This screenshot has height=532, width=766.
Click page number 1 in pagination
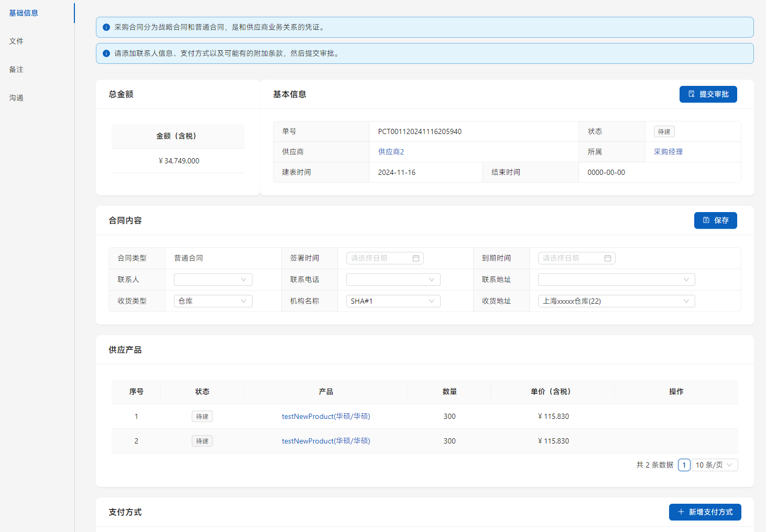[x=684, y=465]
